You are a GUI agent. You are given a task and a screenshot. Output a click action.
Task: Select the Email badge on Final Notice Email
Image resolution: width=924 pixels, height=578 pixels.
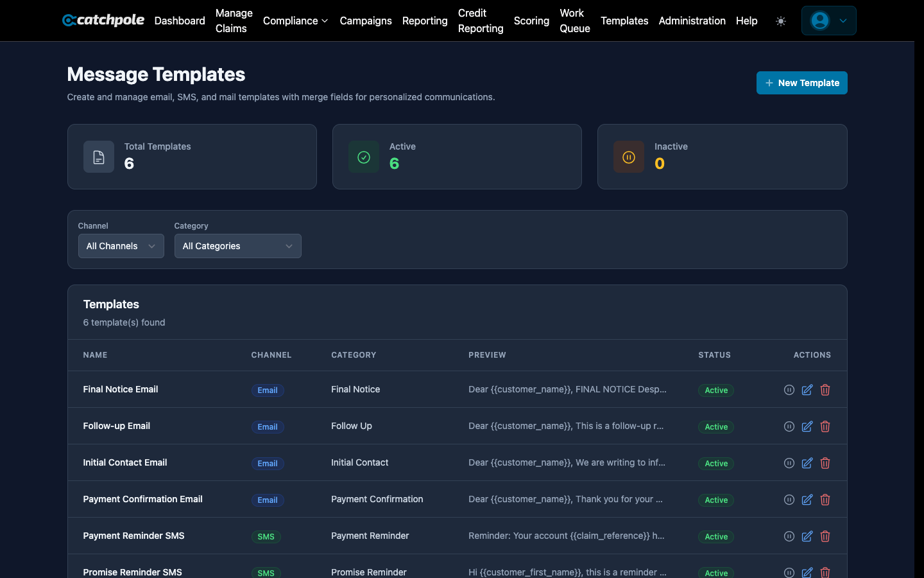tap(268, 390)
